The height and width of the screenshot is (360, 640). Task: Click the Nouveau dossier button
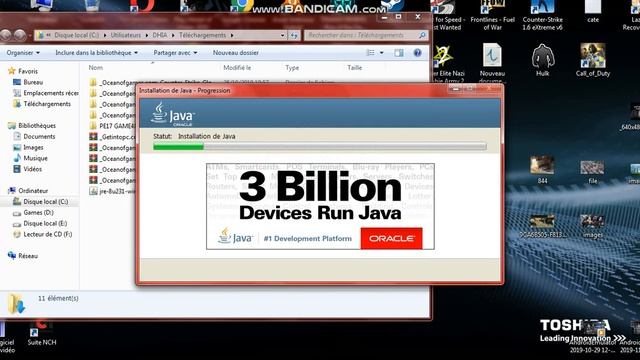[x=236, y=53]
